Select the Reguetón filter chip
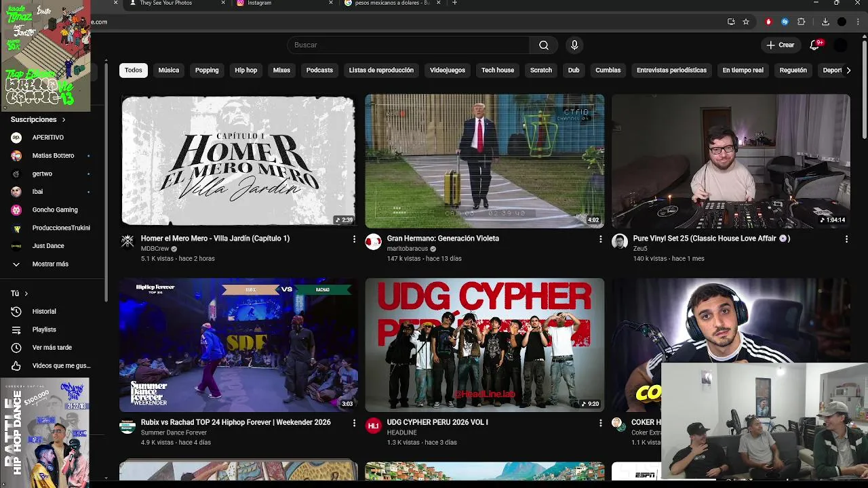 [x=793, y=70]
